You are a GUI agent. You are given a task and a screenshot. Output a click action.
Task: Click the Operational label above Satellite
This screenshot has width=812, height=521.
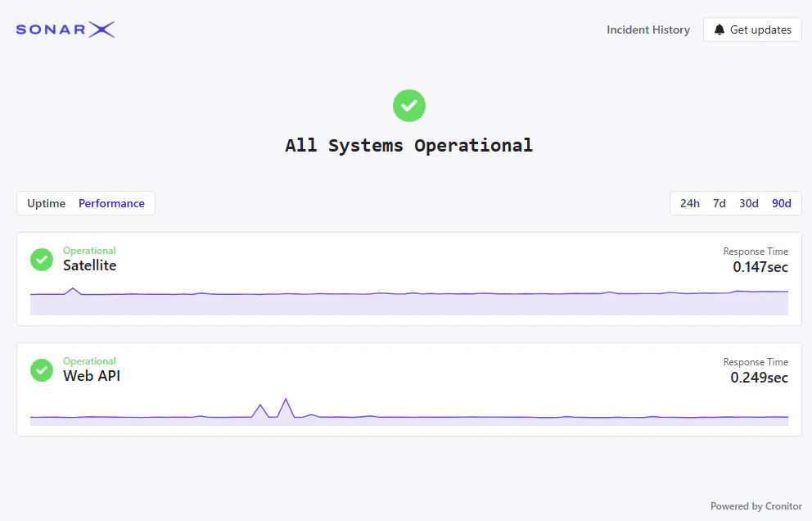point(89,251)
